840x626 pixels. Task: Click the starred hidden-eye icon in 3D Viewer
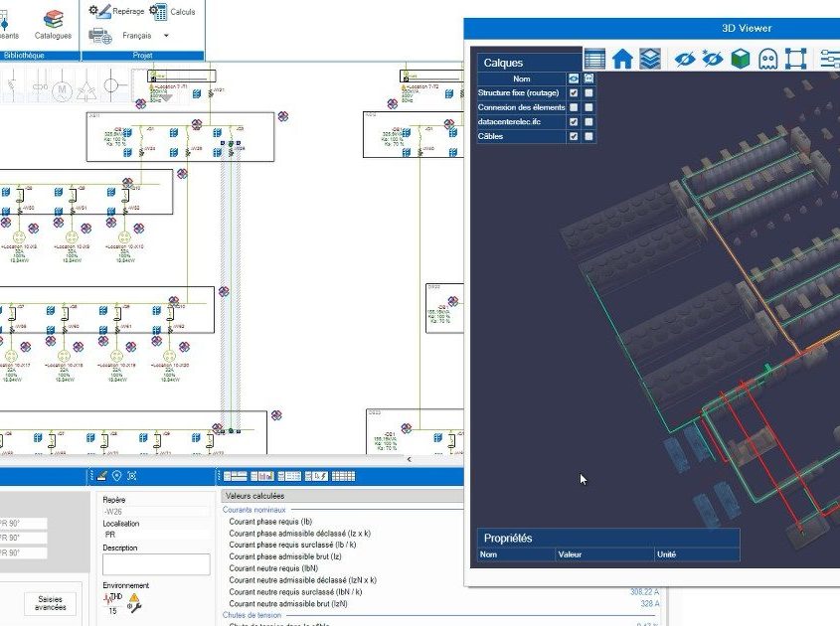point(712,59)
